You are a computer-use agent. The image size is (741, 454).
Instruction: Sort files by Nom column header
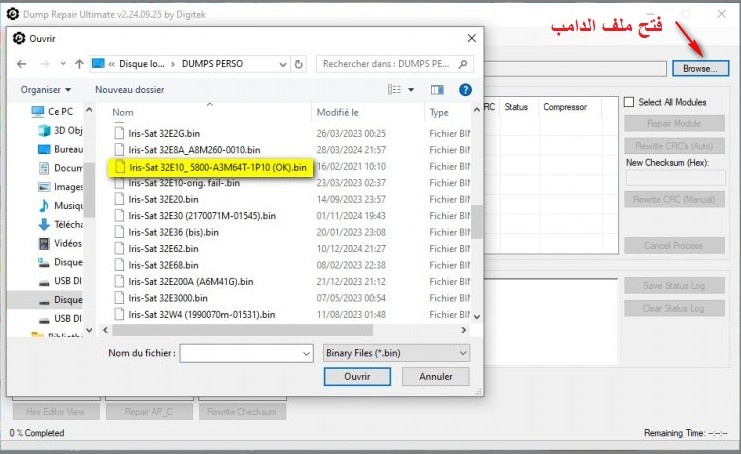[x=123, y=112]
